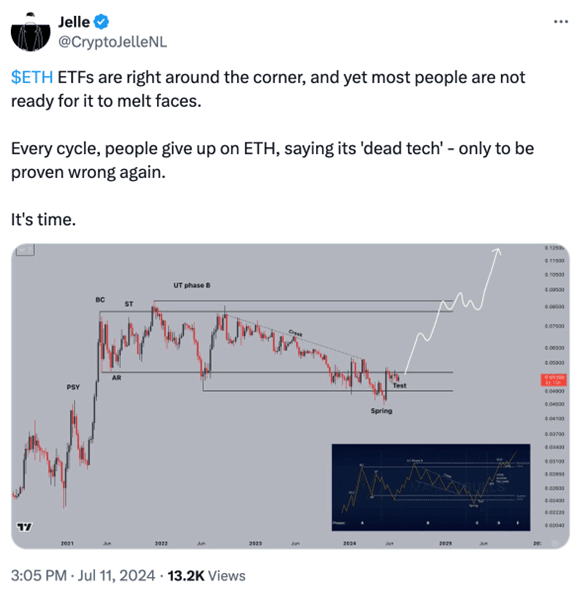Open the inset Wyckoff schematic thumbnail
Image resolution: width=582 pixels, height=595 pixels.
pyautogui.click(x=431, y=487)
